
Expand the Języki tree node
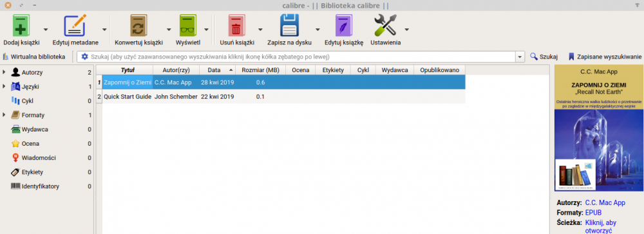click(x=4, y=87)
